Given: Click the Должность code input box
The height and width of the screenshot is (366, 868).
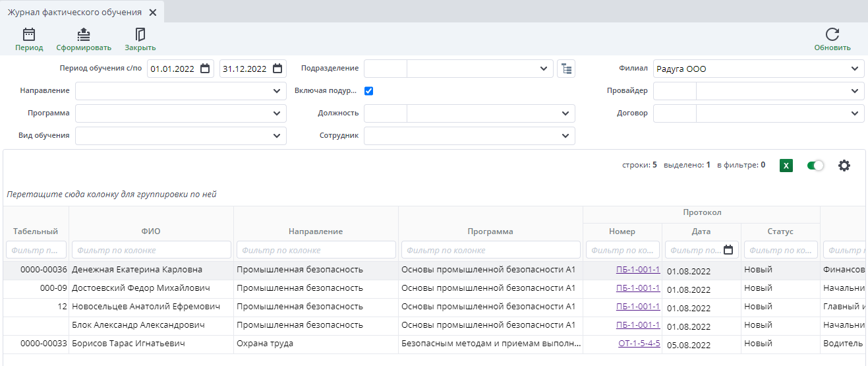Looking at the screenshot, I should (386, 113).
